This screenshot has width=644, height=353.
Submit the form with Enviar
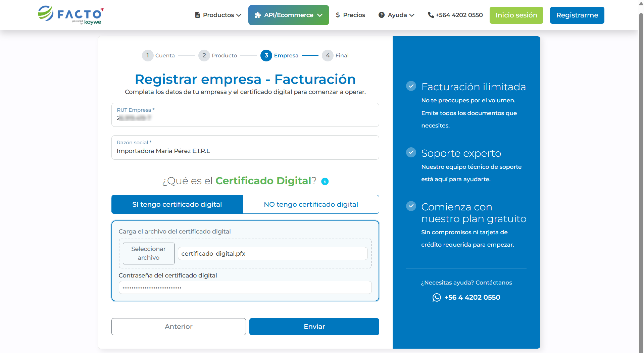pyautogui.click(x=314, y=326)
